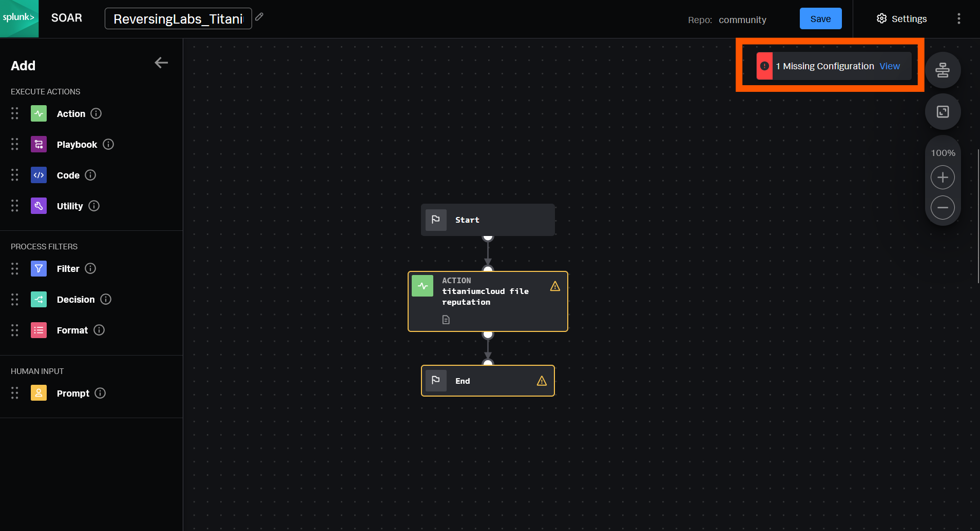Click the Action label in Add panel
Viewport: 980px width, 531px height.
pyautogui.click(x=71, y=114)
